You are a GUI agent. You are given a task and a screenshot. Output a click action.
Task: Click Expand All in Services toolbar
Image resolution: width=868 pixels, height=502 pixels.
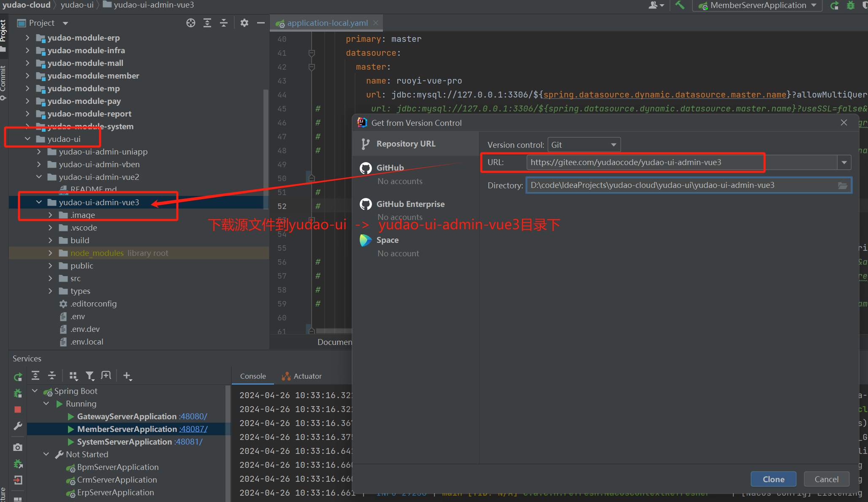[35, 375]
